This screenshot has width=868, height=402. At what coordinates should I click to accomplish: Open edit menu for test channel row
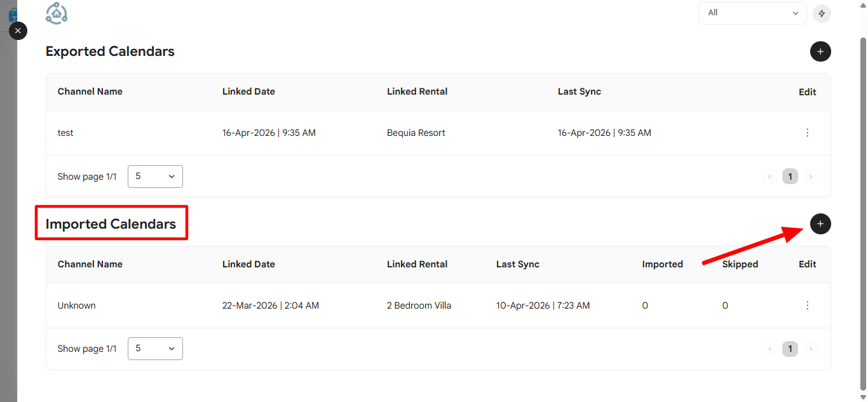(808, 133)
